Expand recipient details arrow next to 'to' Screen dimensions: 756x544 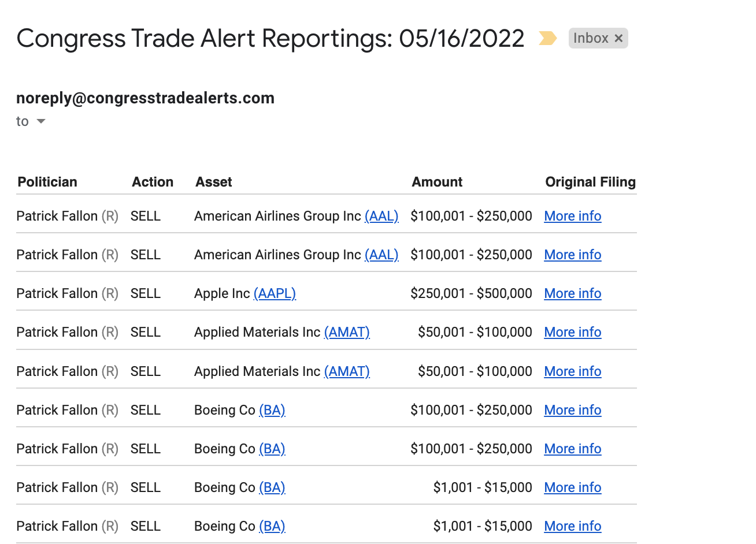41,121
